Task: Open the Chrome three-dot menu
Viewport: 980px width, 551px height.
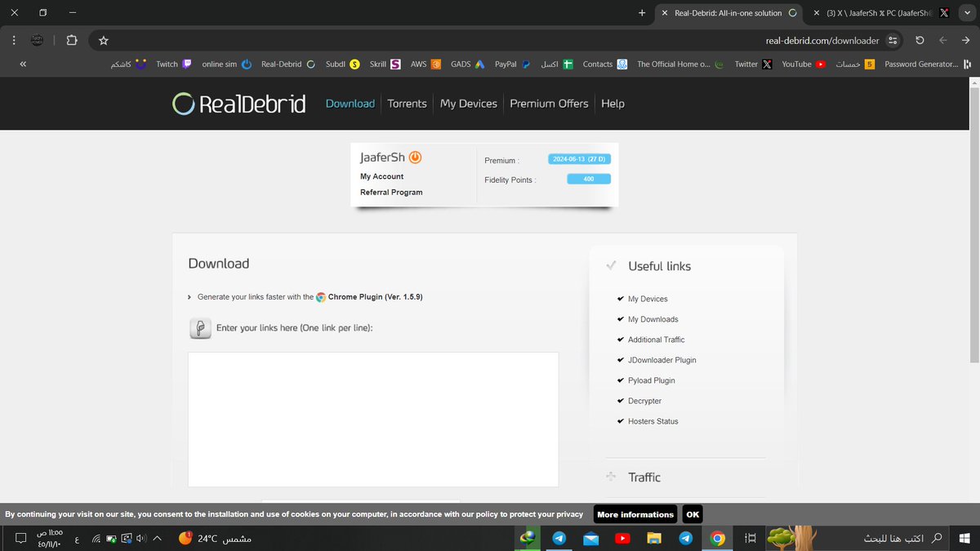Action: click(14, 40)
